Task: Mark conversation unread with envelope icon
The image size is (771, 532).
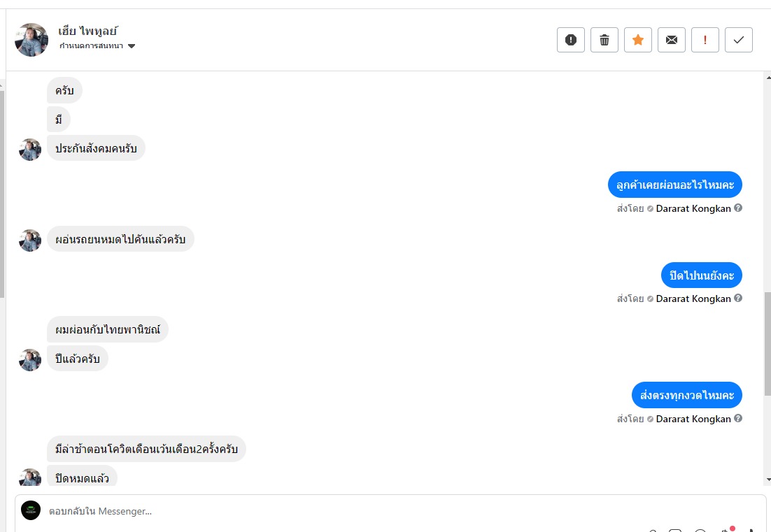Action: click(x=671, y=40)
